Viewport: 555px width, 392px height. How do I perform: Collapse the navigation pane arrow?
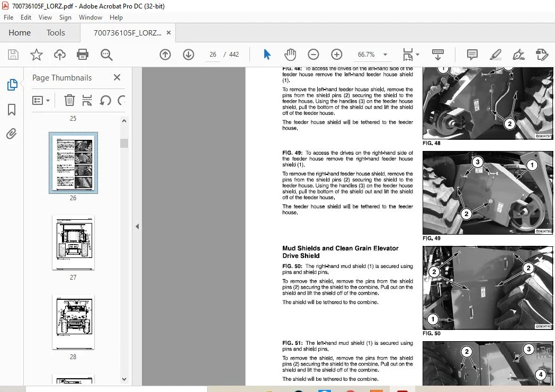[x=137, y=226]
